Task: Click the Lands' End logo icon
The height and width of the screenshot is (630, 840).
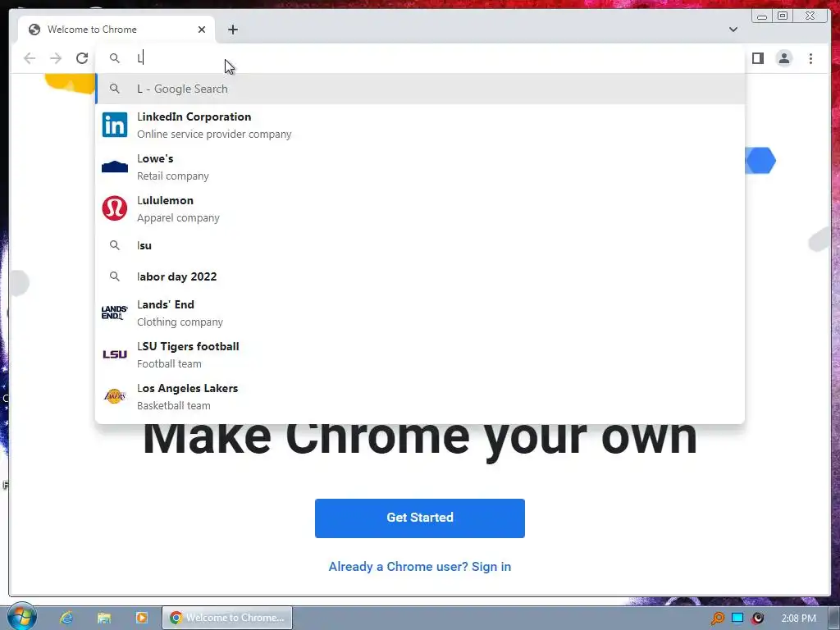Action: tap(115, 313)
